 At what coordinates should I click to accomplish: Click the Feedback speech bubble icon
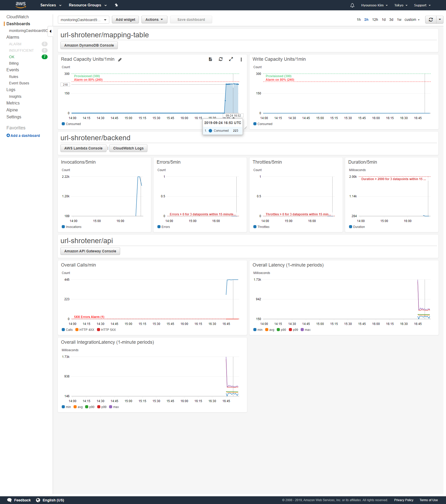[10, 500]
